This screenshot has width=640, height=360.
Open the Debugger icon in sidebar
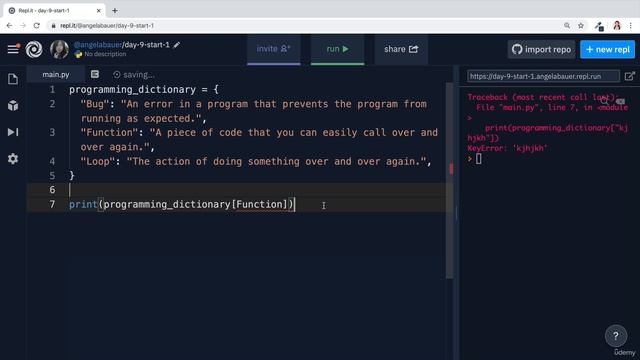coord(13,132)
